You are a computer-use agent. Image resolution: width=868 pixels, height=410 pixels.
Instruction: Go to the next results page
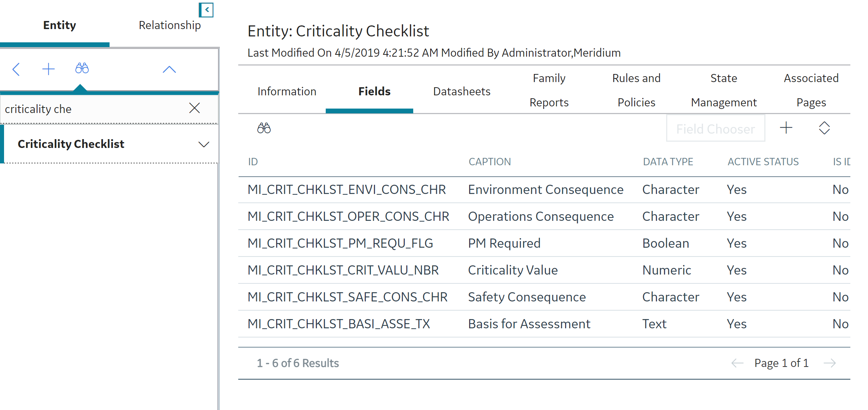pos(830,363)
